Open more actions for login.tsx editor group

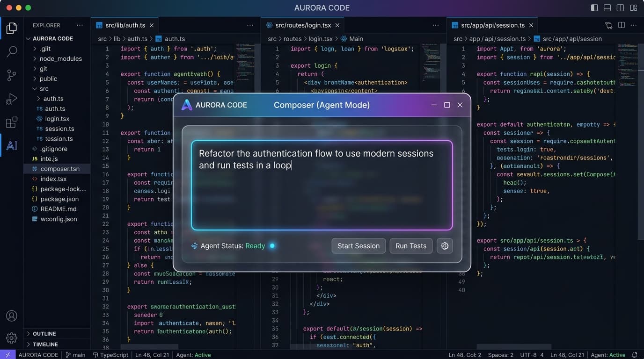[x=436, y=25]
